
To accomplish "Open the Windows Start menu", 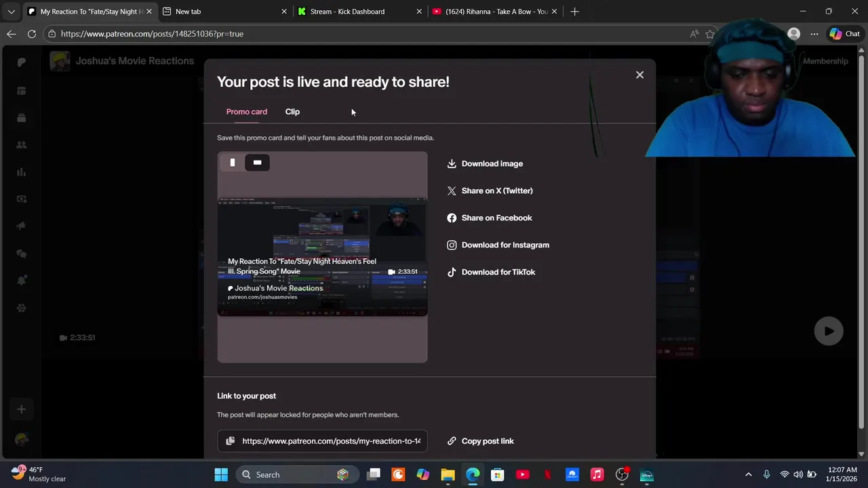I will 221,474.
